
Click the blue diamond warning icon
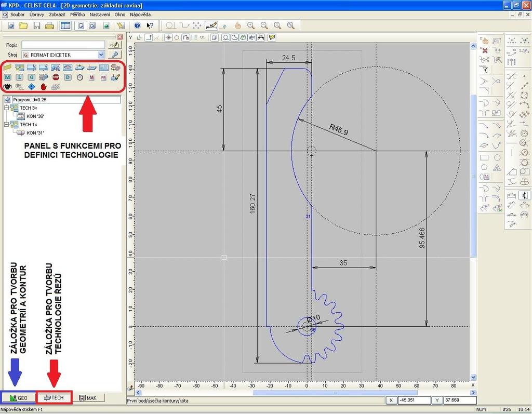pyautogui.click(x=31, y=87)
